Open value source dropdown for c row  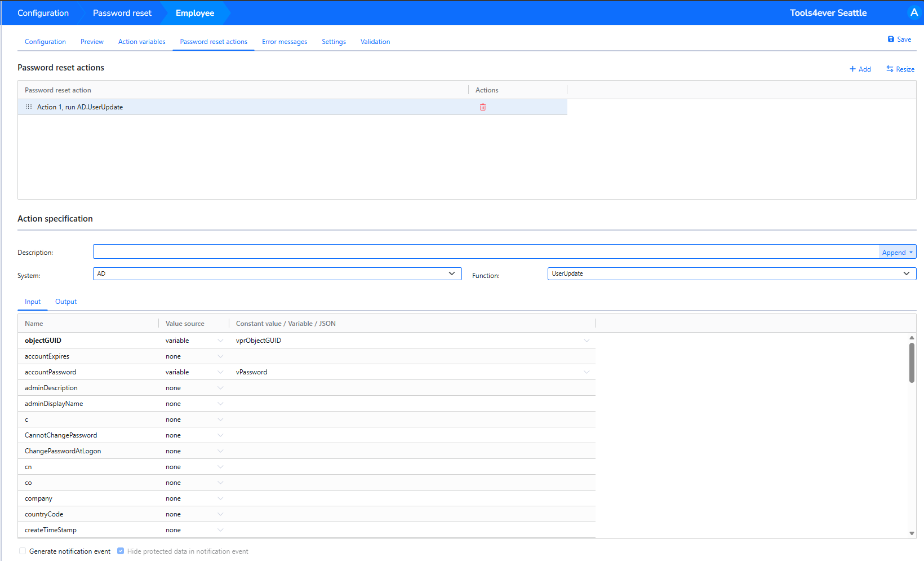click(x=220, y=419)
